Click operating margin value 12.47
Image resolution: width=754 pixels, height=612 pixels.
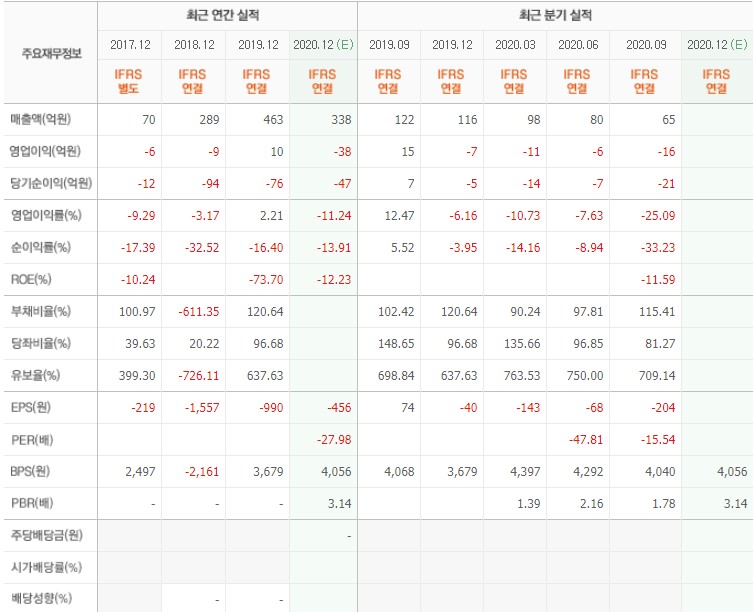coord(399,216)
